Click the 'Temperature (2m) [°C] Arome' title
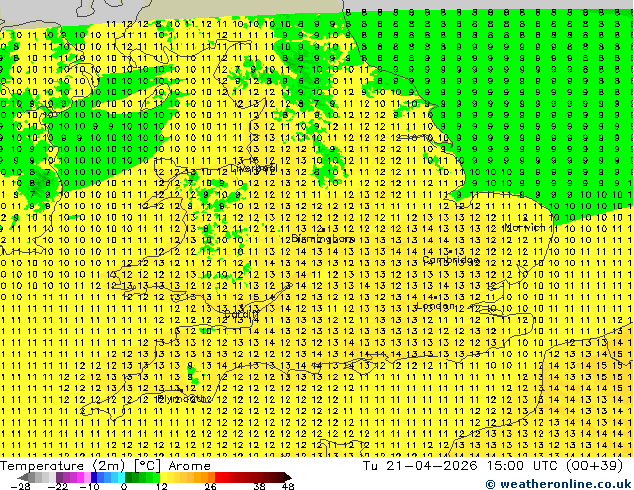The width and height of the screenshot is (634, 490). point(105,466)
